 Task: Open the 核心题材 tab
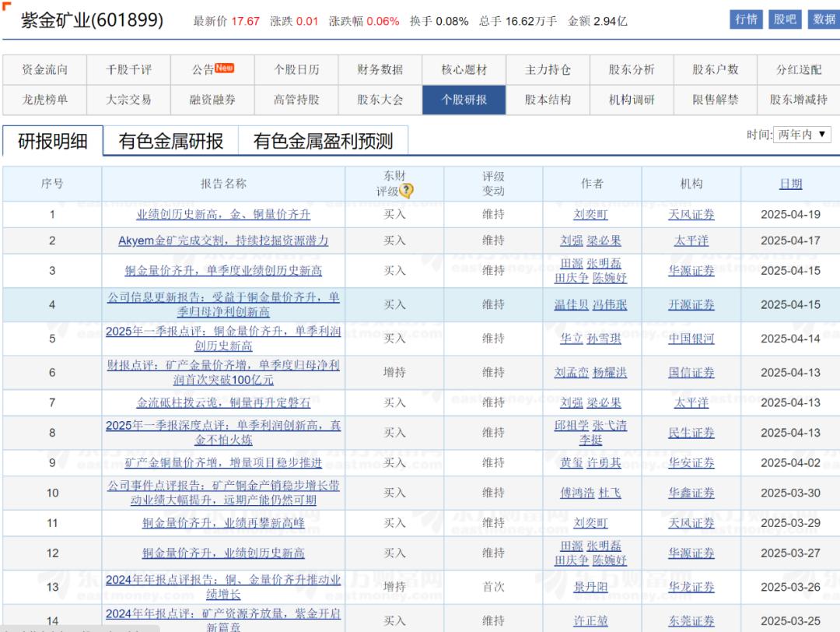pyautogui.click(x=464, y=70)
